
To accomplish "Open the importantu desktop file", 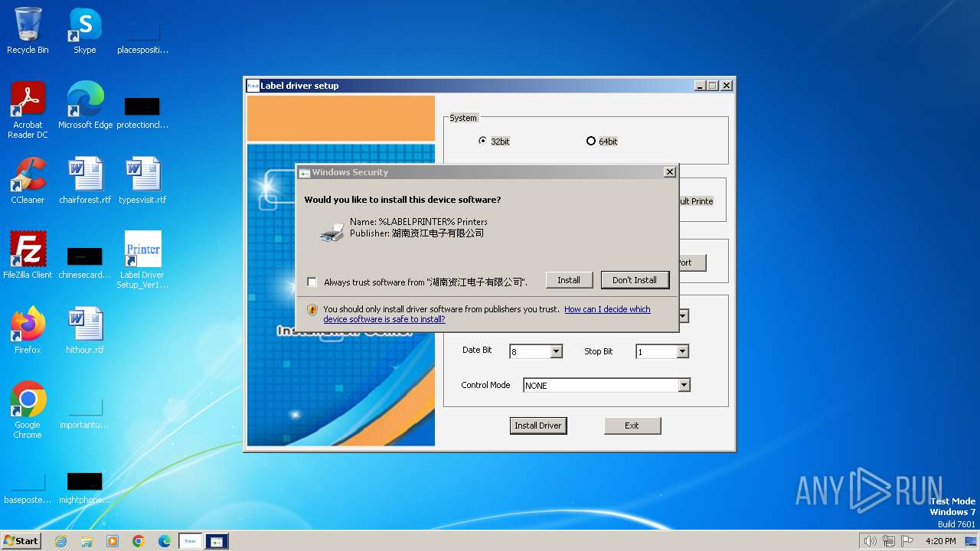I will coord(85,412).
